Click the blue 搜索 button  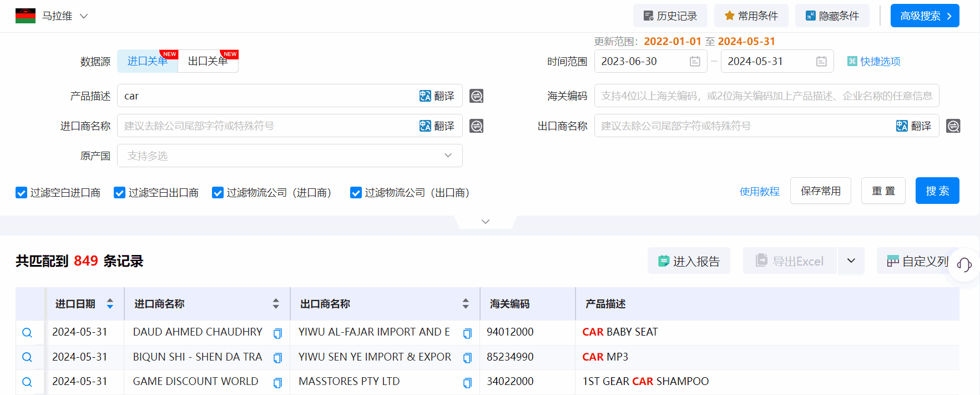pyautogui.click(x=937, y=191)
